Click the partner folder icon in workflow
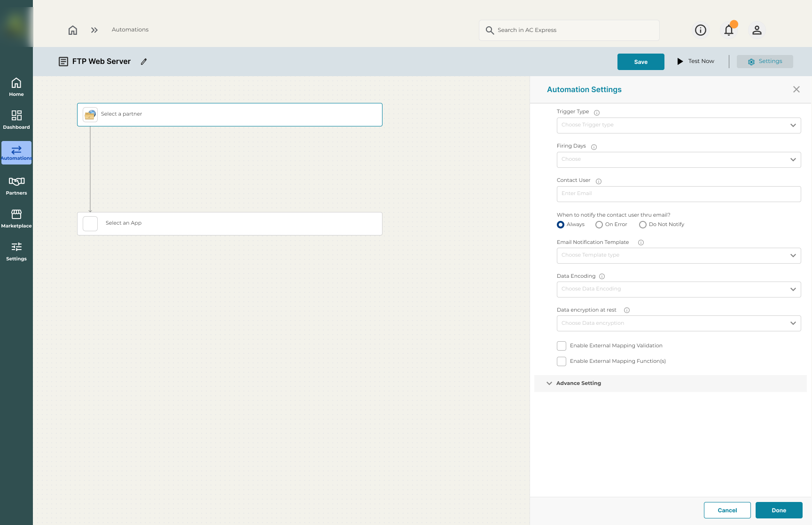 90,115
